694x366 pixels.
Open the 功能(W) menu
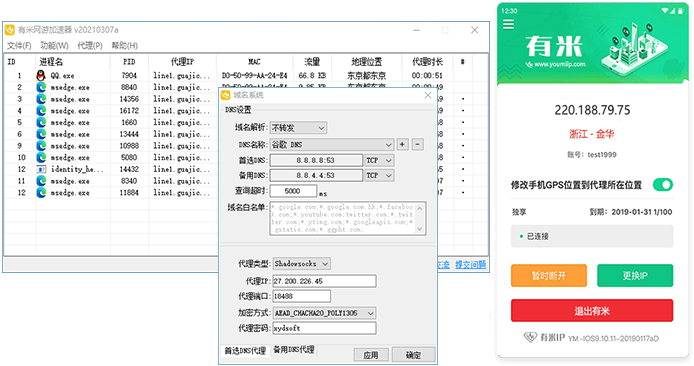[x=54, y=46]
